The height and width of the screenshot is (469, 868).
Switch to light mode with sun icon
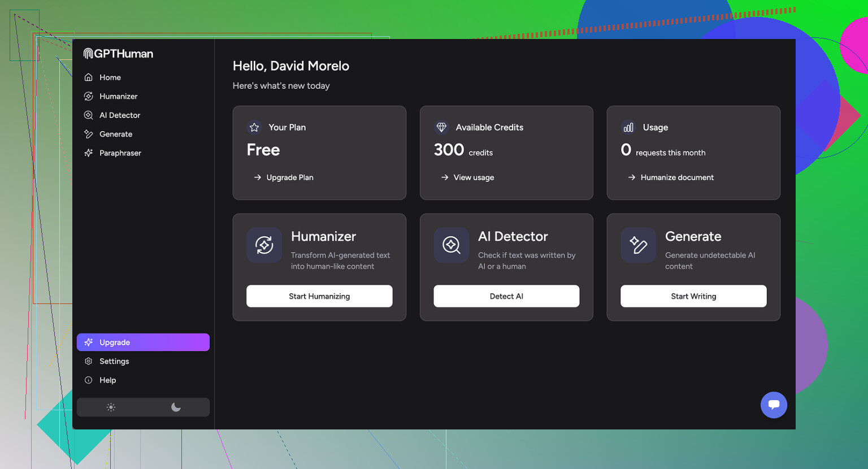click(111, 407)
